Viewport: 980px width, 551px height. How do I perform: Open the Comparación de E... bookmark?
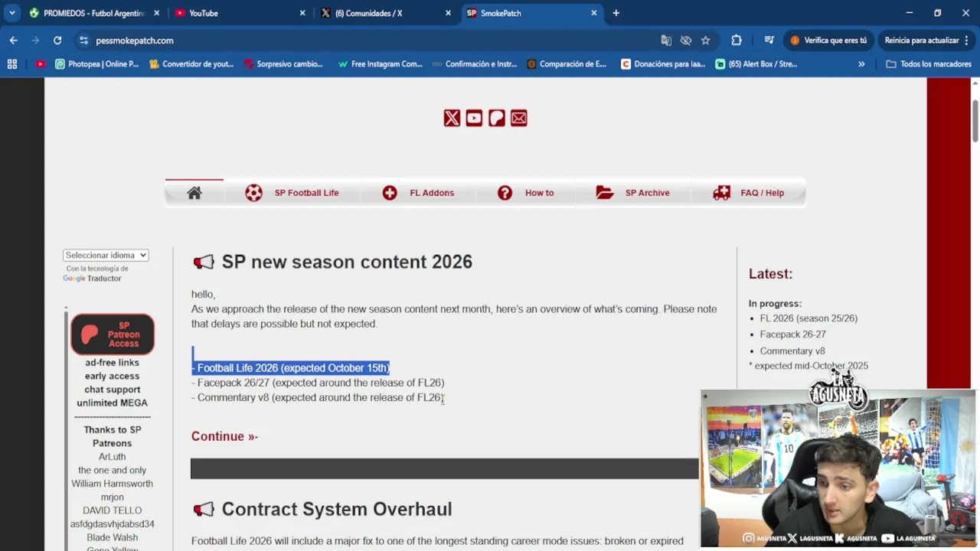[x=567, y=64]
